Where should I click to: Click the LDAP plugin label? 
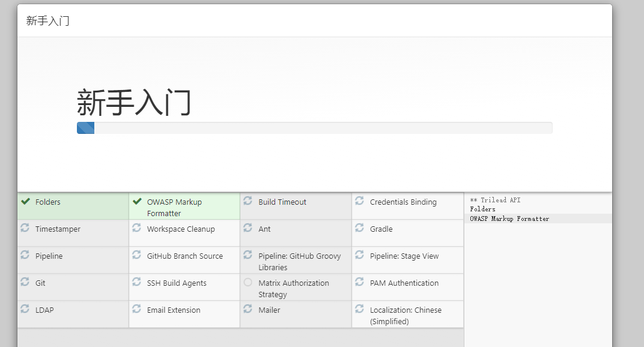44,310
